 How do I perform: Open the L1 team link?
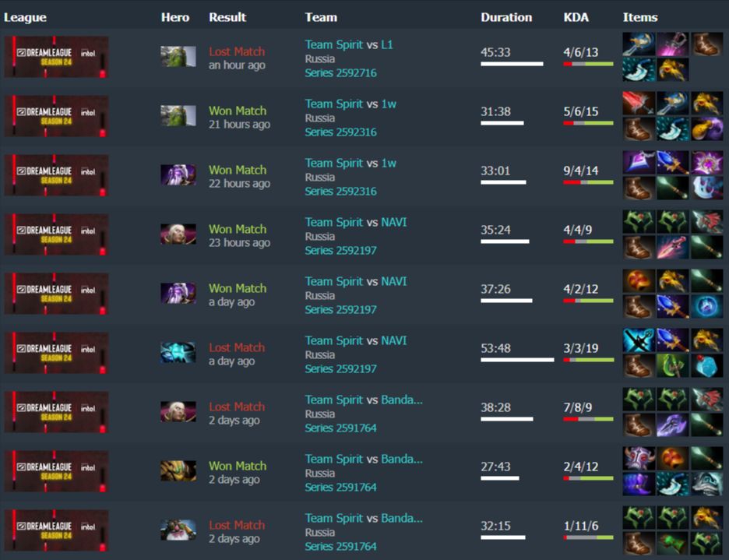click(x=387, y=44)
